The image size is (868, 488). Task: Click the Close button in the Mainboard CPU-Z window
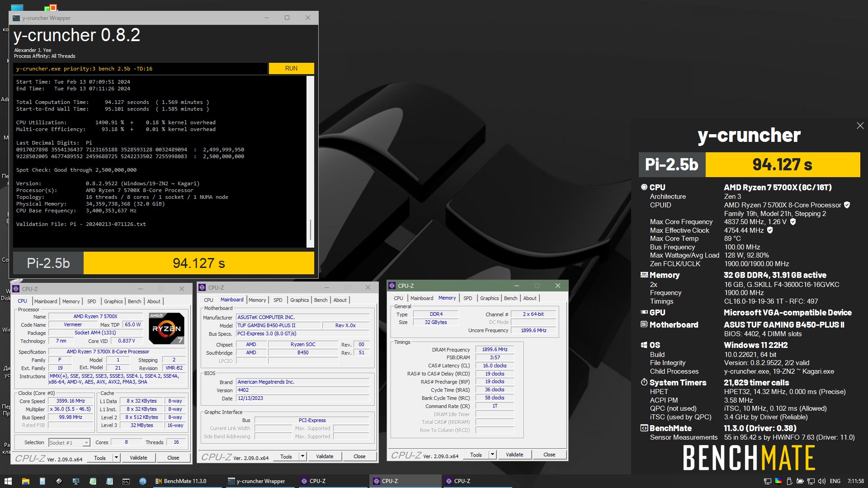[x=359, y=456]
